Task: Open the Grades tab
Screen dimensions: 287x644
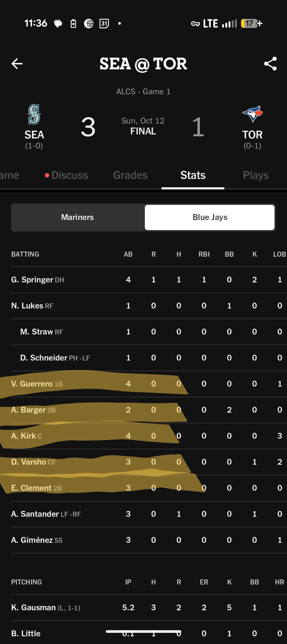Action: pyautogui.click(x=130, y=175)
